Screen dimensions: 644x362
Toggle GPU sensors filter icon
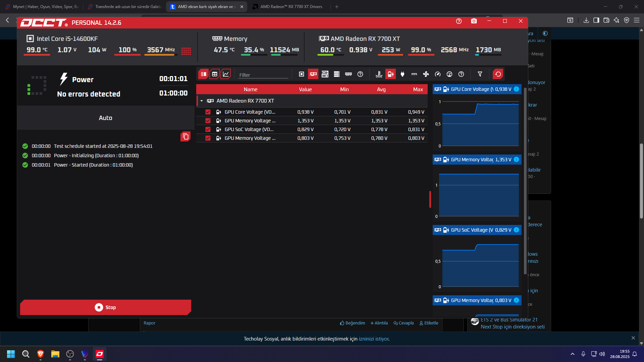click(313, 74)
